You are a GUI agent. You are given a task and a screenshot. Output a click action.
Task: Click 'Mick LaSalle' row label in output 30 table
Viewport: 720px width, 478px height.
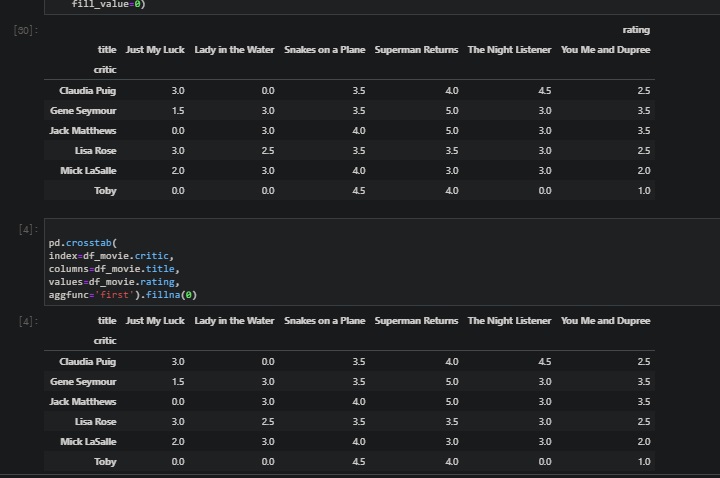pos(88,171)
